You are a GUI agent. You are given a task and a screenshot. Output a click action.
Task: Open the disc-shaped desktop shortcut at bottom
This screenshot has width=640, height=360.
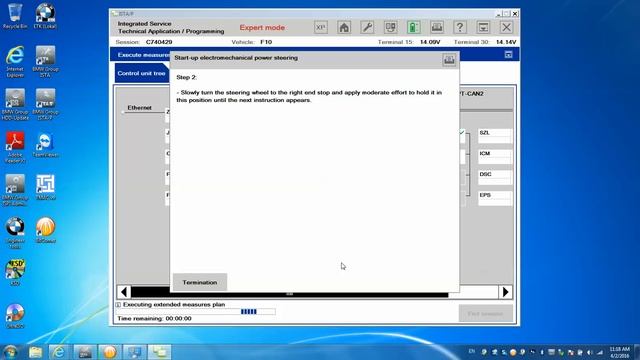coord(15,316)
